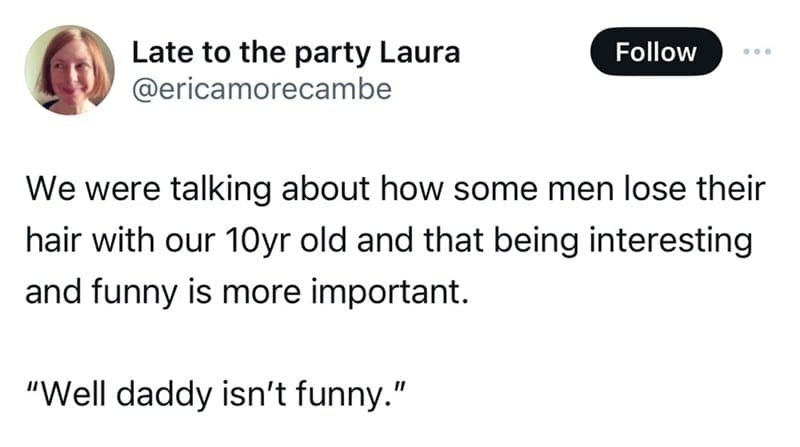Open Laura's profile picture avatar
The image size is (800, 447).
pyautogui.click(x=68, y=68)
